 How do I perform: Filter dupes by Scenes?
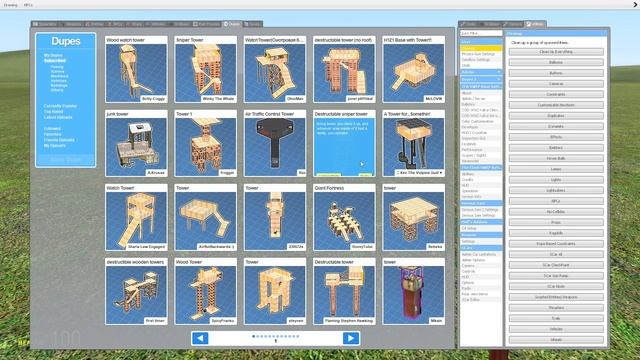click(57, 71)
